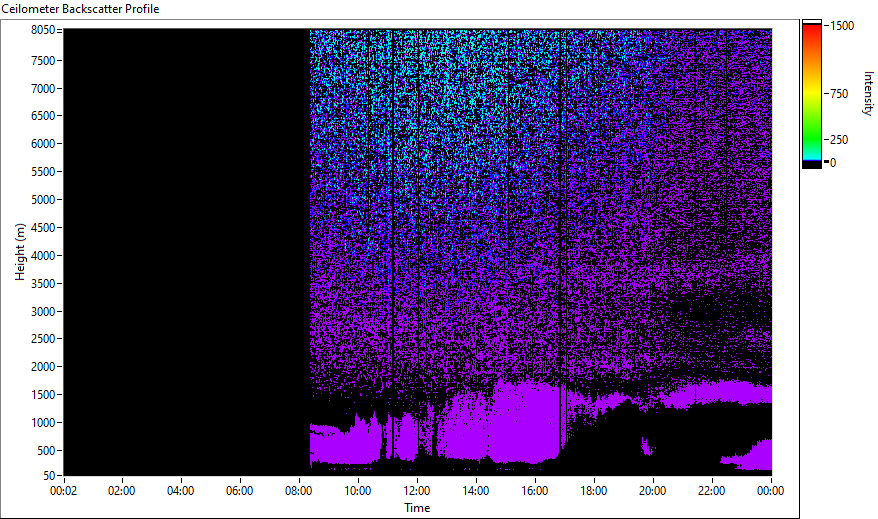The height and width of the screenshot is (519, 878).
Task: Click the 6000 height axis value
Action: click(43, 144)
